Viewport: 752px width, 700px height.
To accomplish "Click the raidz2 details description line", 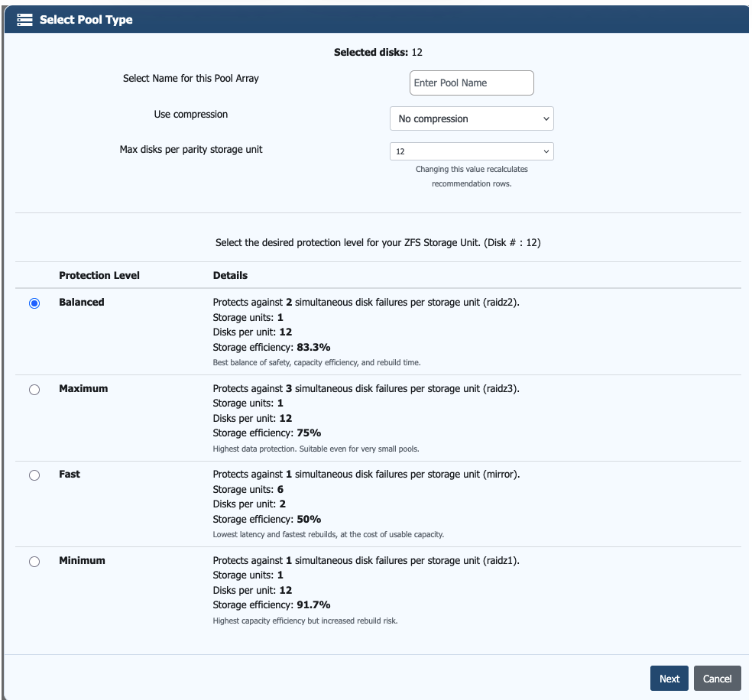I will coord(366,302).
